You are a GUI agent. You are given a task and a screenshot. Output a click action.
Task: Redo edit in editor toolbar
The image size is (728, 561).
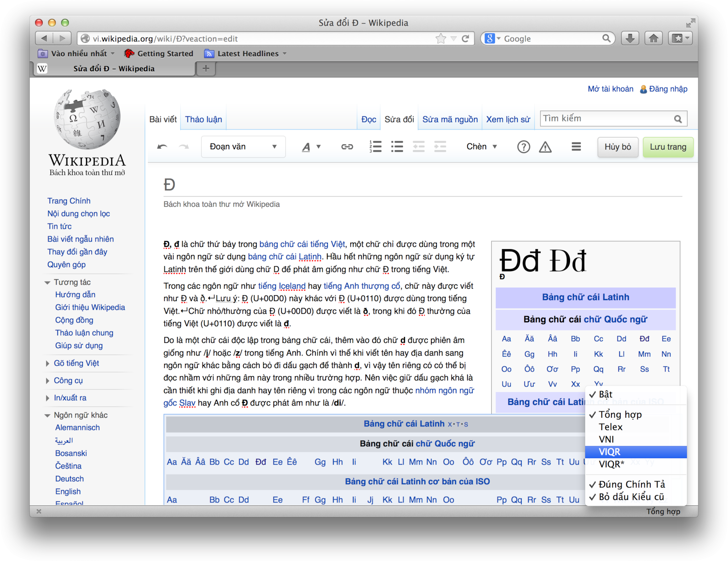click(184, 147)
